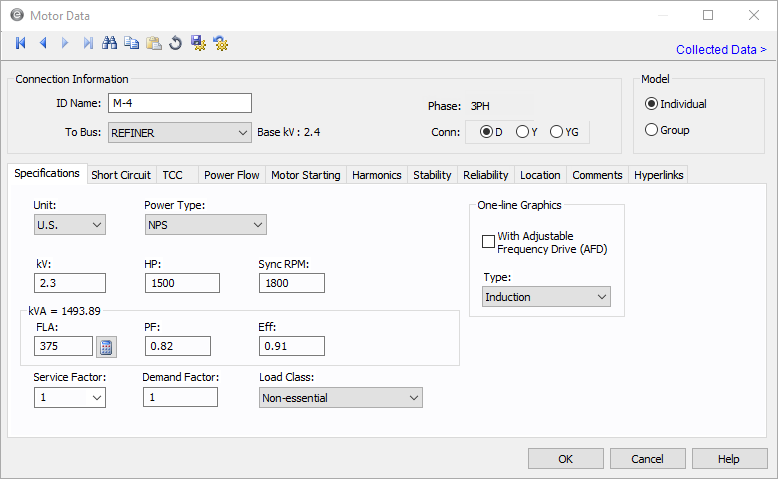Open the Motor Starting tab
This screenshot has width=778, height=479.
(x=305, y=175)
